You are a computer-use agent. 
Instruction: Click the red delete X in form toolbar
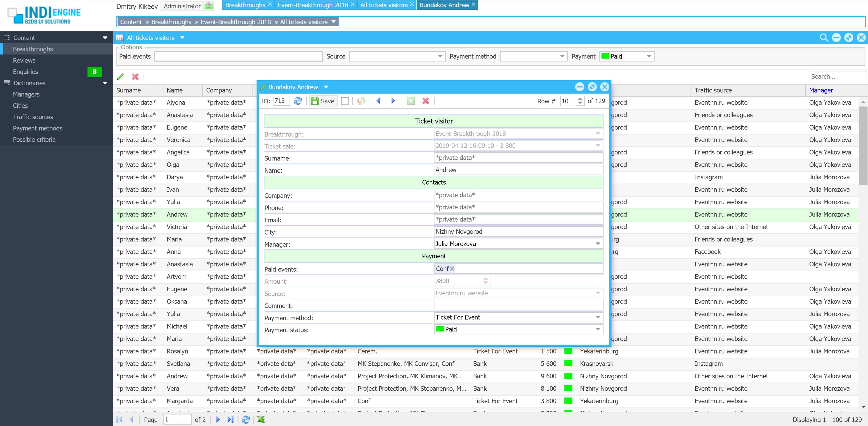[x=426, y=101]
